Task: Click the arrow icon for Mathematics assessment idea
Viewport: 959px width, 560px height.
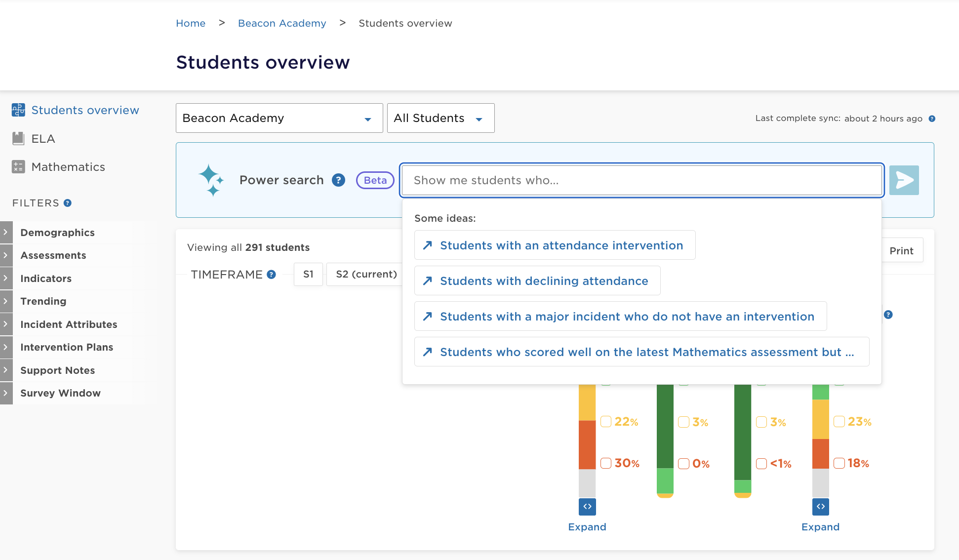Action: (428, 352)
